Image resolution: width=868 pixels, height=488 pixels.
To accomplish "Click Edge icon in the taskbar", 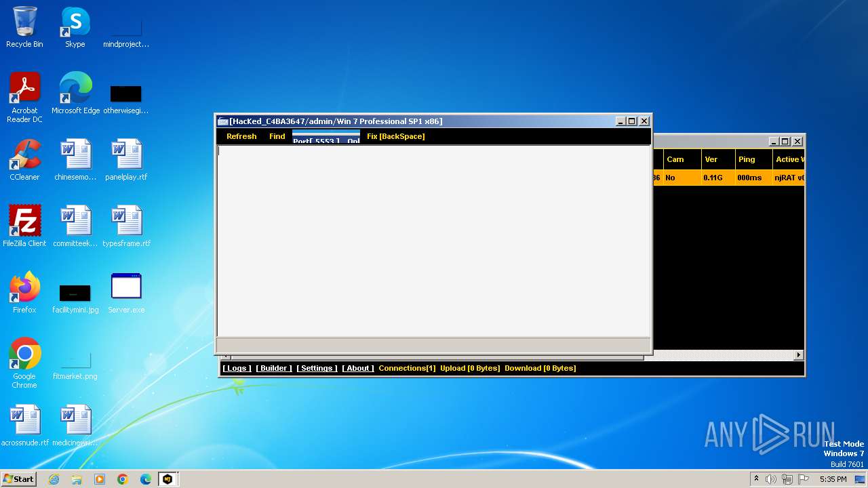I will (146, 479).
